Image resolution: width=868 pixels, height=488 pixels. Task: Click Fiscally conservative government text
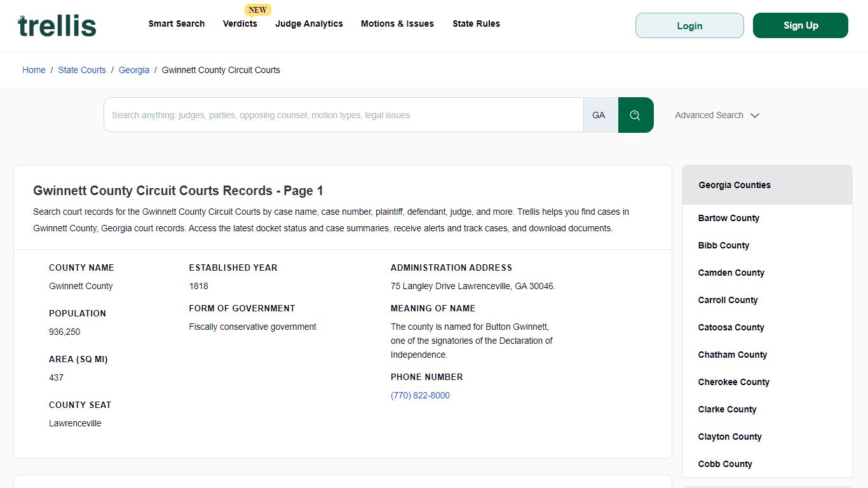(x=253, y=327)
